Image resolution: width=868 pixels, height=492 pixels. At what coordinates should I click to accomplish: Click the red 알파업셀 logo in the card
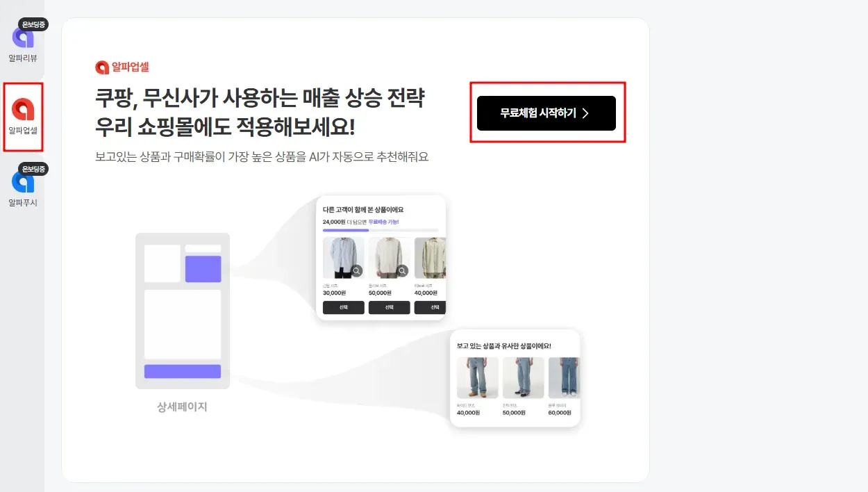click(x=122, y=67)
